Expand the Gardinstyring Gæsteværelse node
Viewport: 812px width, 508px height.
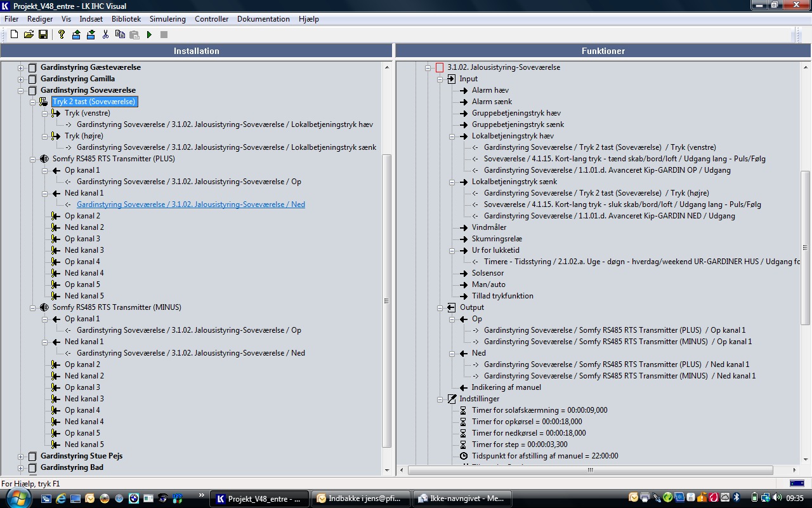20,67
